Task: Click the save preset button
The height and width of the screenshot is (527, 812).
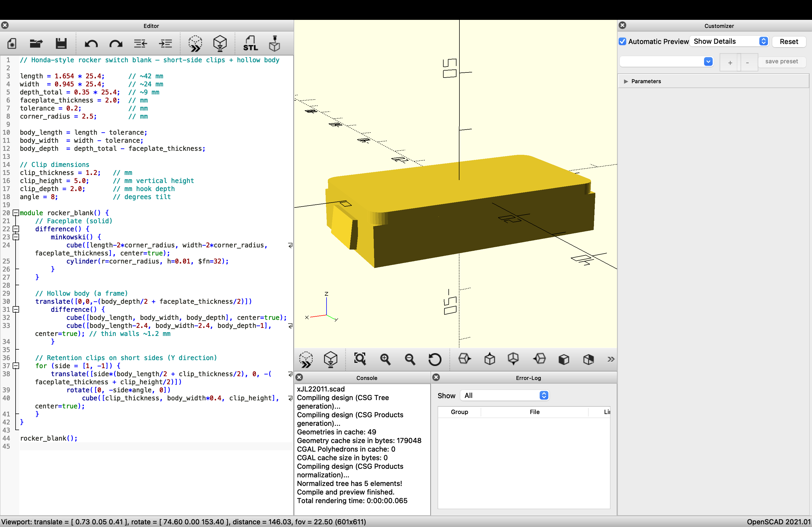Action: 781,61
